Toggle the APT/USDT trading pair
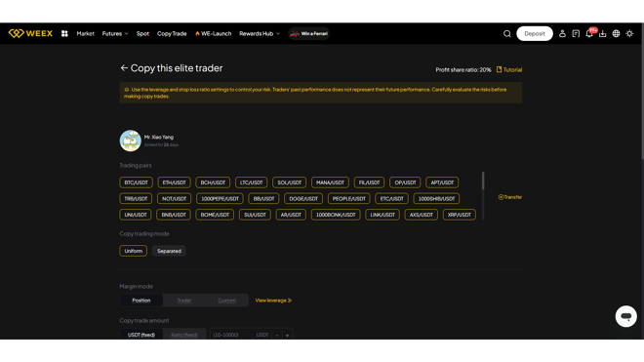The height and width of the screenshot is (362, 644). pyautogui.click(x=442, y=182)
